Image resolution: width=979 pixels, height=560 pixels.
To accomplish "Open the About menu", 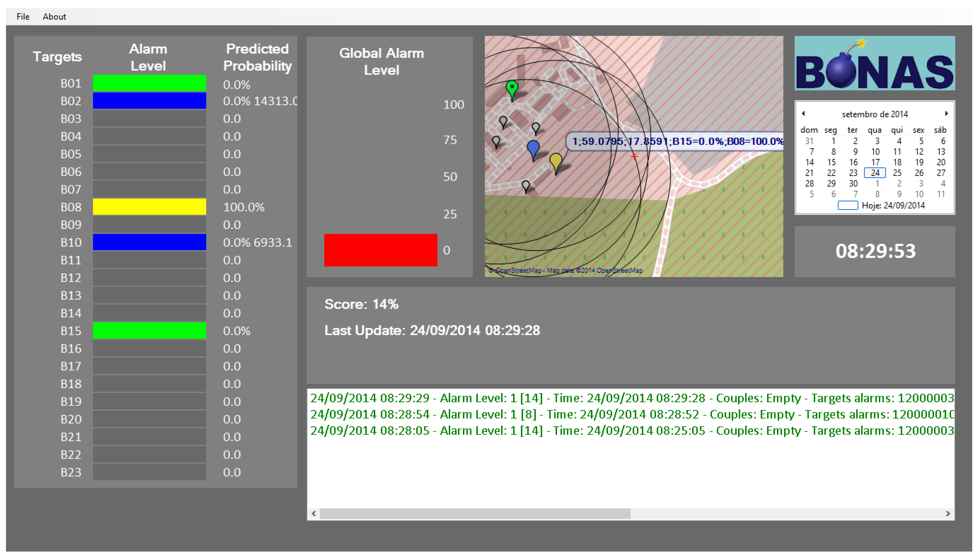I will [x=54, y=17].
